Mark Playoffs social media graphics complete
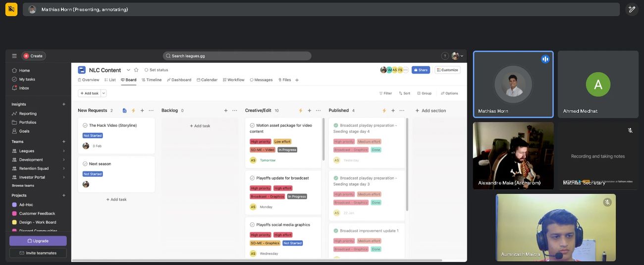Viewport: 644px width, 265px height. pyautogui.click(x=252, y=225)
